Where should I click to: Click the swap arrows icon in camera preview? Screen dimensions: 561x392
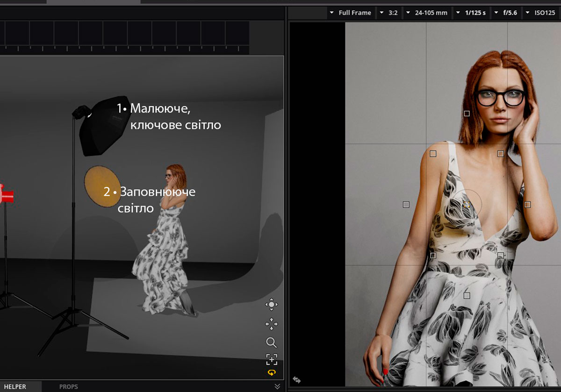[296, 380]
